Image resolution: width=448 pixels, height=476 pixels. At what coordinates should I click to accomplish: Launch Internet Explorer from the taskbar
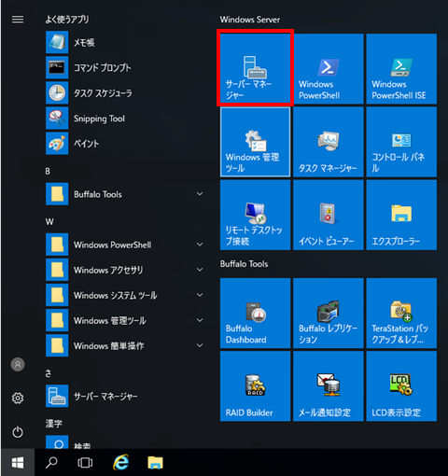(120, 463)
